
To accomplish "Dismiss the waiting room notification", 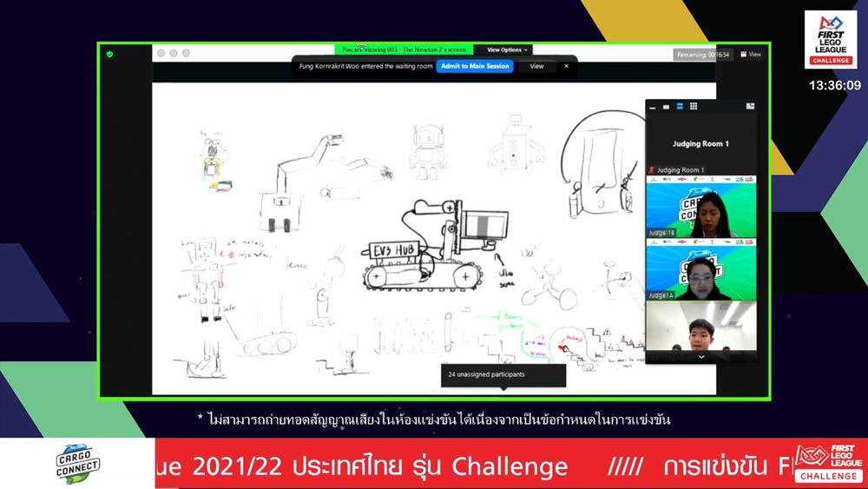I will 566,66.
